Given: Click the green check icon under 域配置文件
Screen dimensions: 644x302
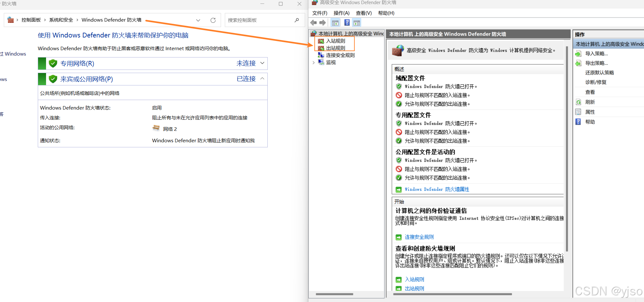Looking at the screenshot, I should (399, 86).
